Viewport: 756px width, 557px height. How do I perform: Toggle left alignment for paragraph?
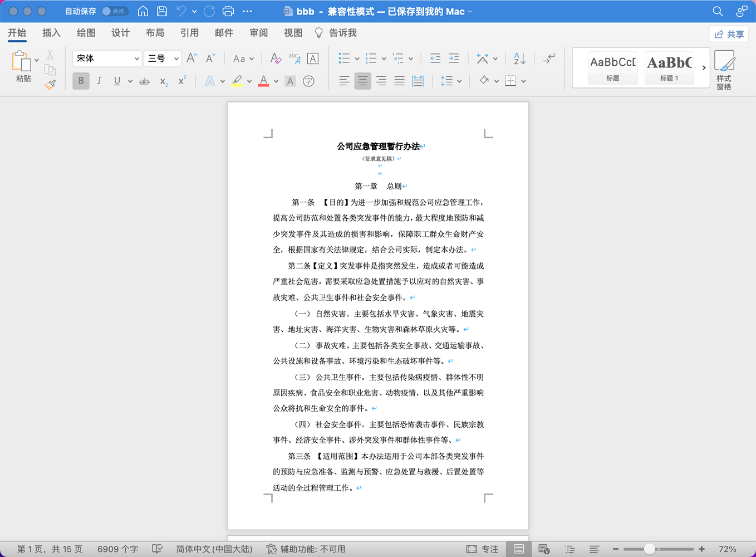click(x=344, y=81)
